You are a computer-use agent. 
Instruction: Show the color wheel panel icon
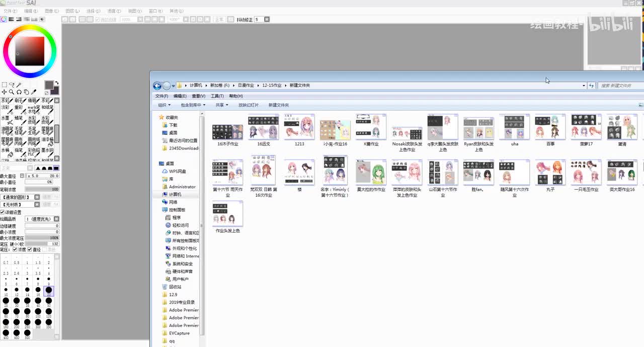[4, 19]
